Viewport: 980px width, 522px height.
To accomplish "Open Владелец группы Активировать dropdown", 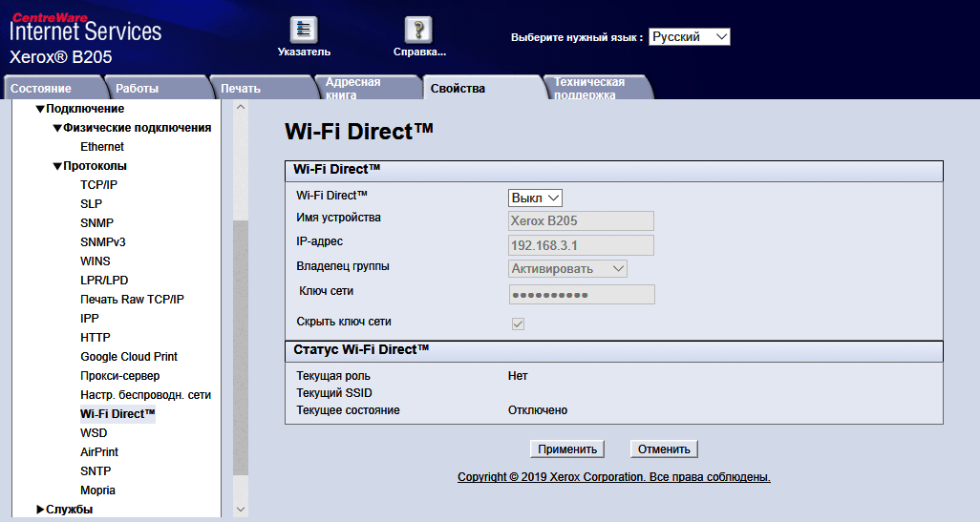I will tap(567, 269).
